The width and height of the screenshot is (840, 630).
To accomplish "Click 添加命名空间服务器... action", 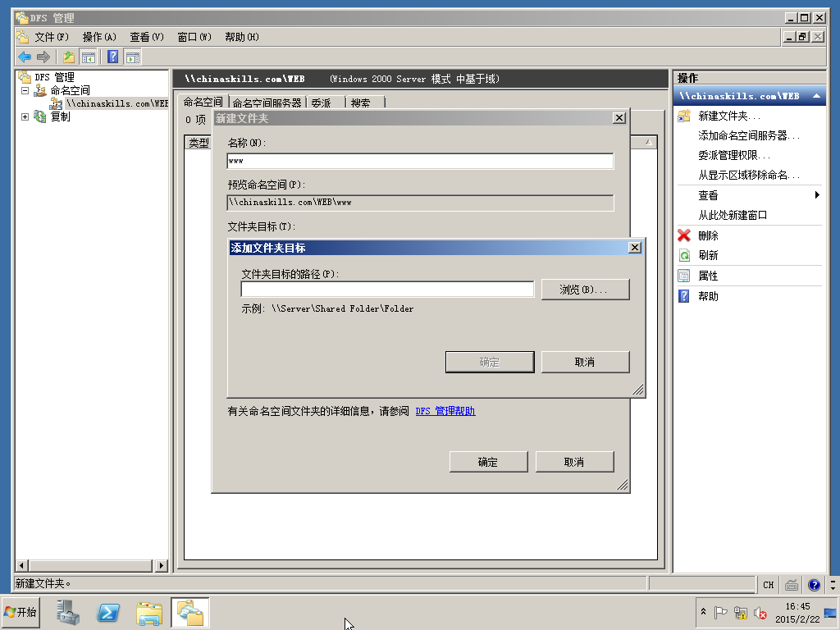I will coord(748,135).
